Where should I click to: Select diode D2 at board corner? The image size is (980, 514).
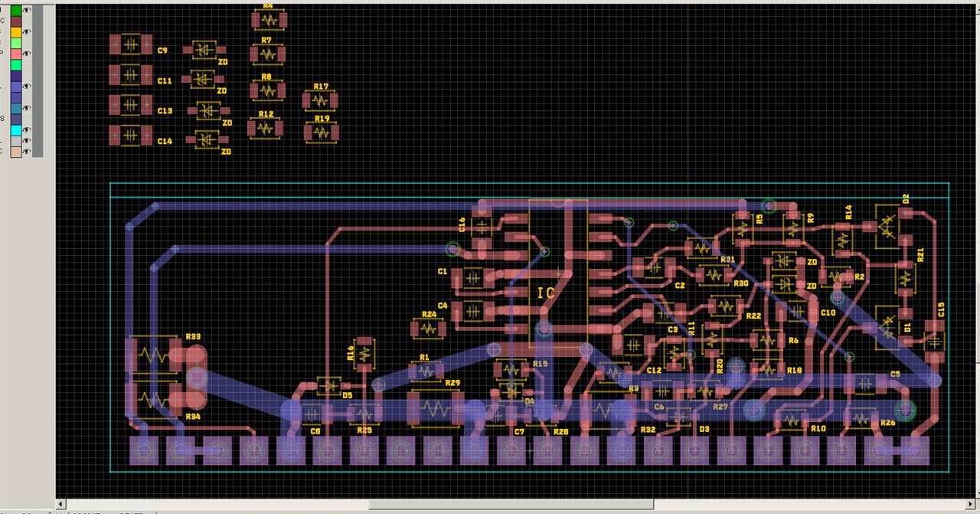pyautogui.click(x=887, y=225)
